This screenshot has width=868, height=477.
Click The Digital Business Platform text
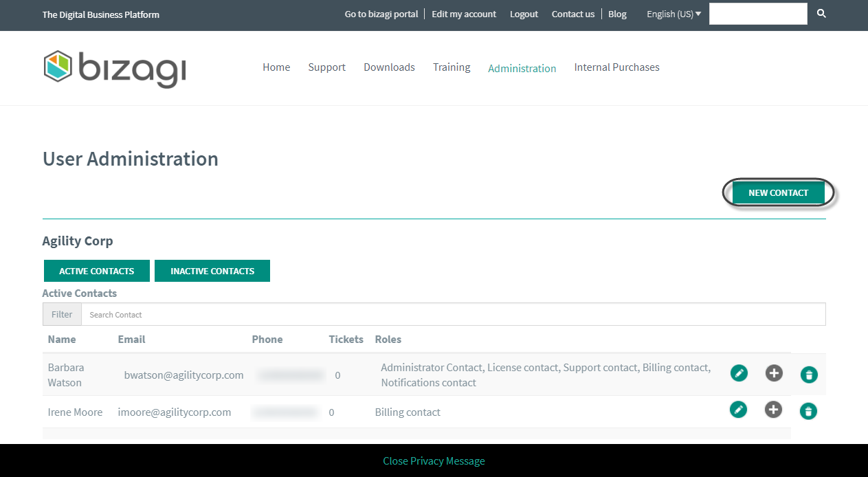(101, 14)
